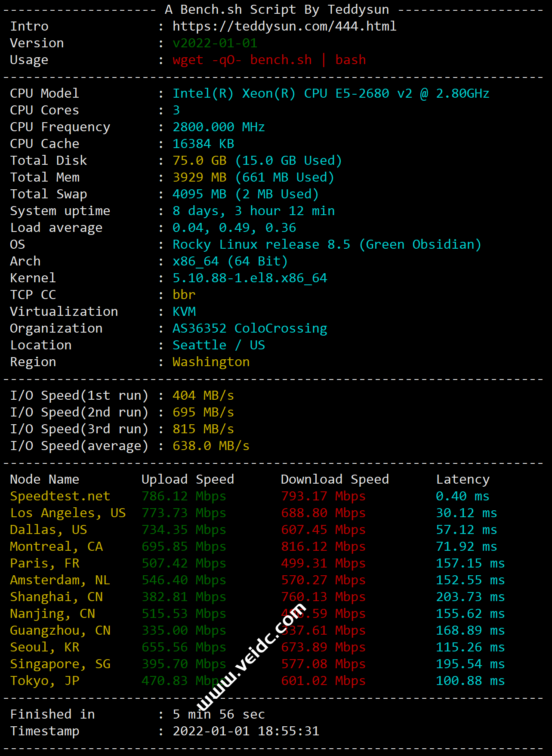
Task: Click the 2800.000 MHz CPU frequency value
Action: 218,127
